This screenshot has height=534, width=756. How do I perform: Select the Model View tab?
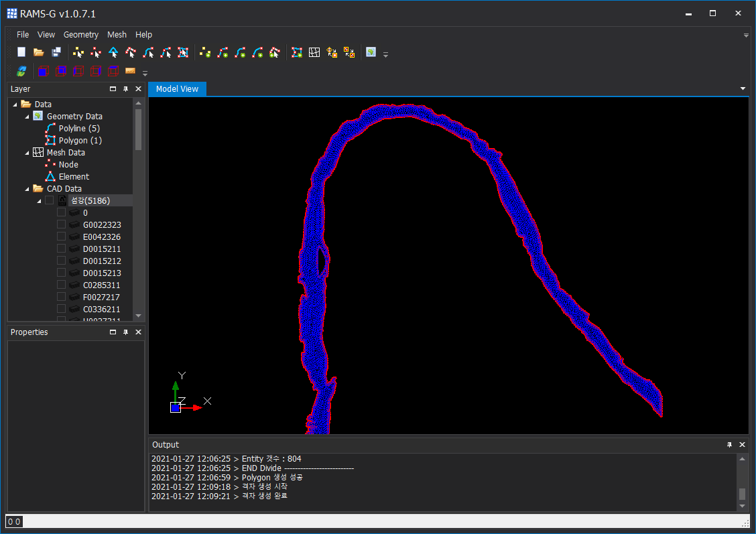pyautogui.click(x=177, y=88)
